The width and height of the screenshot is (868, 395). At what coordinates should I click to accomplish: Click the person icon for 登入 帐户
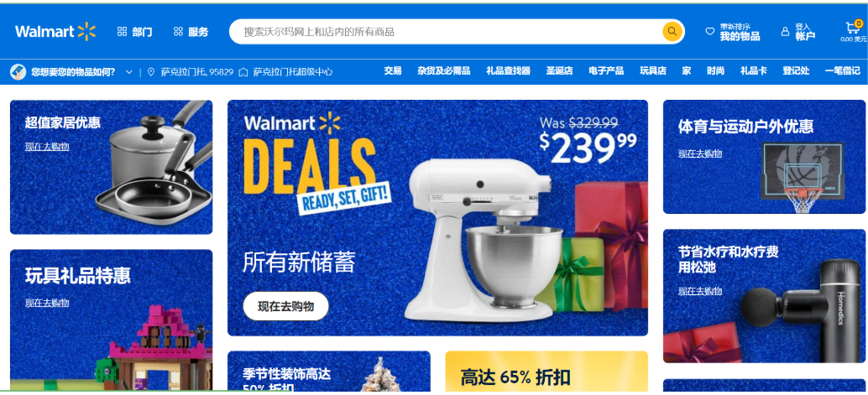click(x=785, y=32)
